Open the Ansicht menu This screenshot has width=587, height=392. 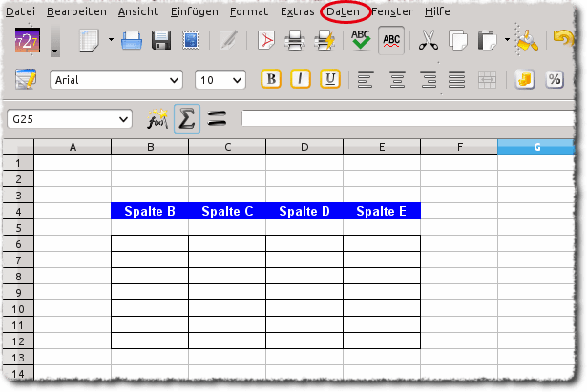tap(138, 11)
